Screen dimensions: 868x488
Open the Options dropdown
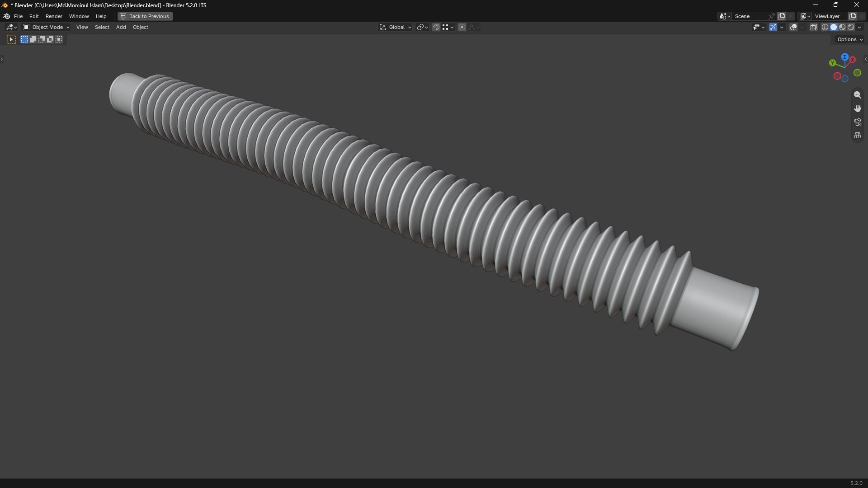point(849,40)
